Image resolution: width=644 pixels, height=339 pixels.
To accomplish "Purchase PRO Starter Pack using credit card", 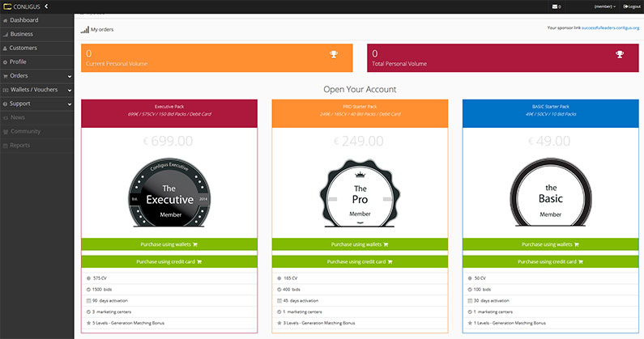I will 360,261.
